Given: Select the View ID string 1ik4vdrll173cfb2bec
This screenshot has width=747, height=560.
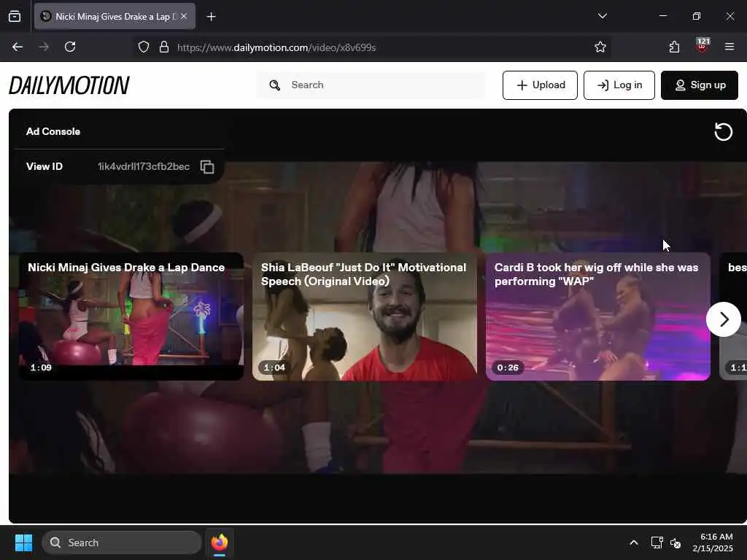Looking at the screenshot, I should pos(144,166).
